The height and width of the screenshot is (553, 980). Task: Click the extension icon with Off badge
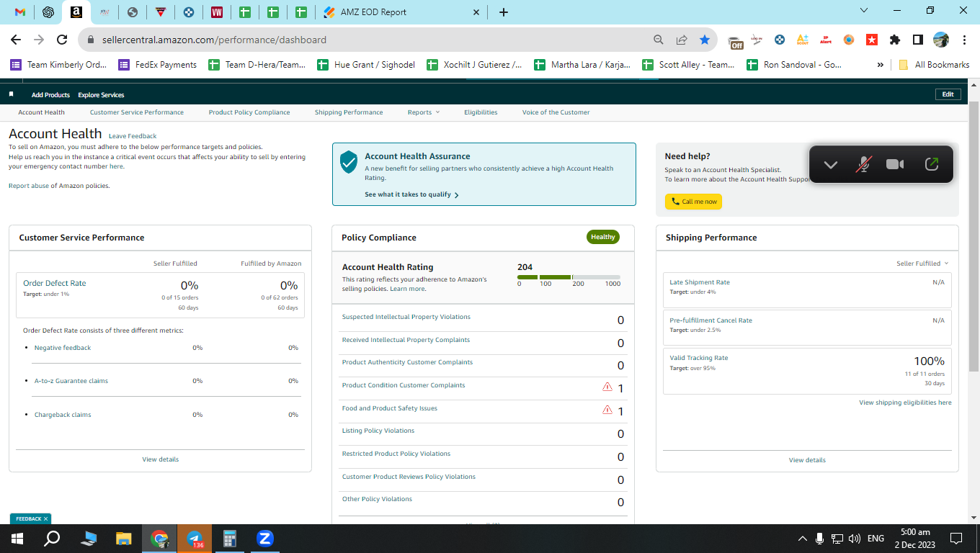click(735, 41)
